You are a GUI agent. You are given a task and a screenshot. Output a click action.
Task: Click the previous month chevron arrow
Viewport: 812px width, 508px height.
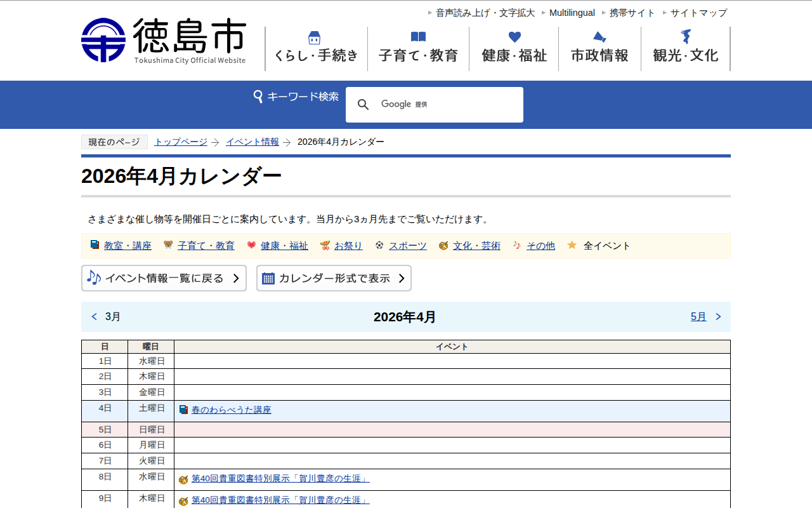[x=95, y=316]
